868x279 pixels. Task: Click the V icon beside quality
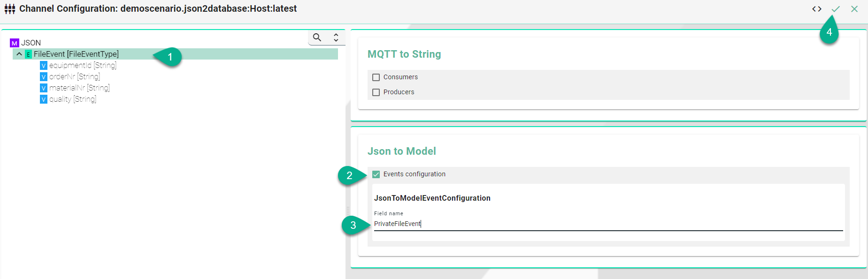pos(44,99)
